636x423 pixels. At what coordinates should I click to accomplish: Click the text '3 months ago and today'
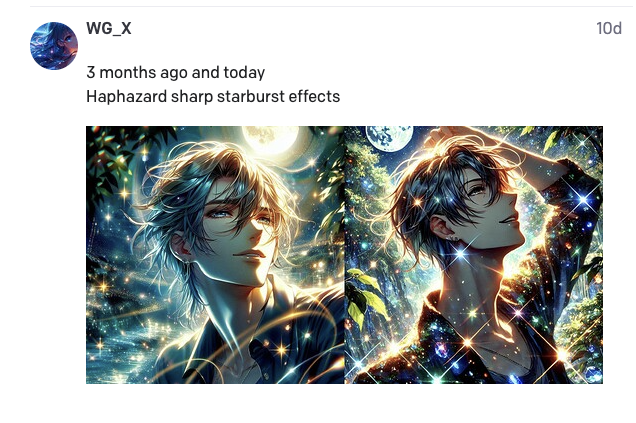coord(176,73)
